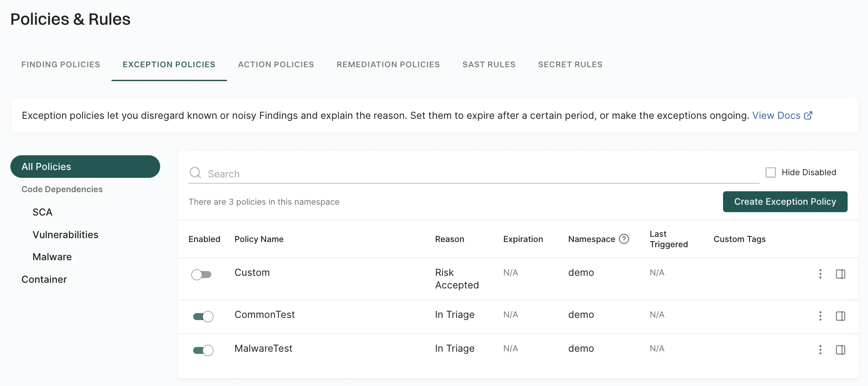Select Container in the sidebar
Viewport: 868px width, 386px height.
coord(44,279)
